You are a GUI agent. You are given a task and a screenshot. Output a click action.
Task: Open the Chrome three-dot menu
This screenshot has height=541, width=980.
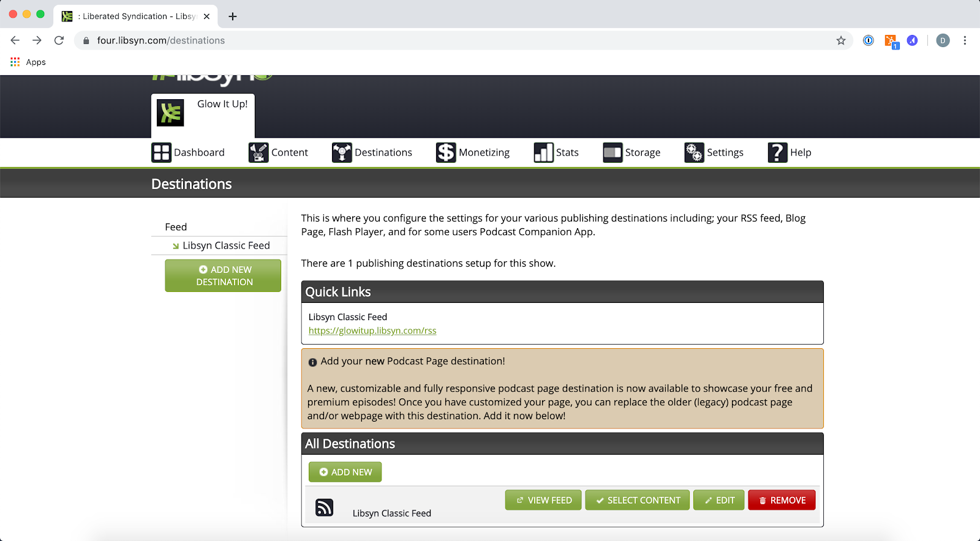coord(965,40)
